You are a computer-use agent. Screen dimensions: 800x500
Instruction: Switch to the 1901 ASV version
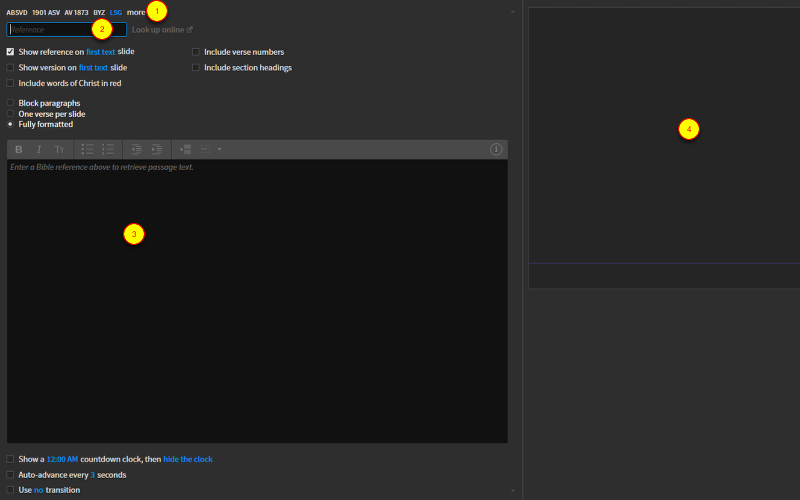[x=46, y=12]
